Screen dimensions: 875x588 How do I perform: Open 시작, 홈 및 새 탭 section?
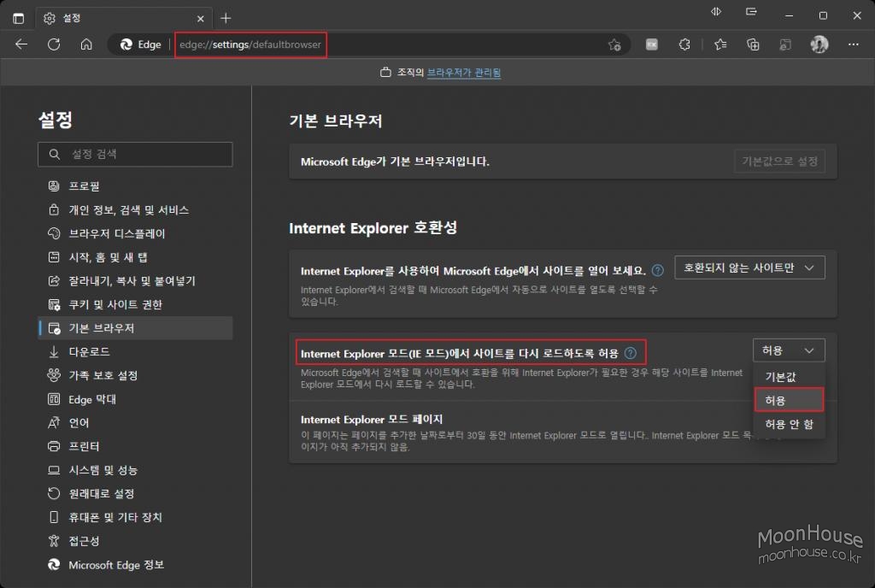[x=136, y=257]
